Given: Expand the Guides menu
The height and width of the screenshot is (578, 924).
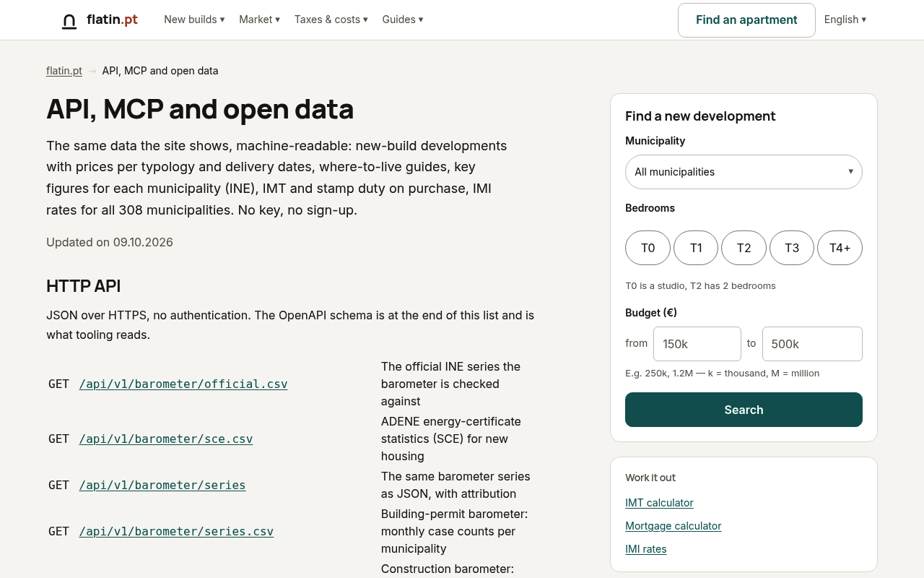Looking at the screenshot, I should (403, 20).
